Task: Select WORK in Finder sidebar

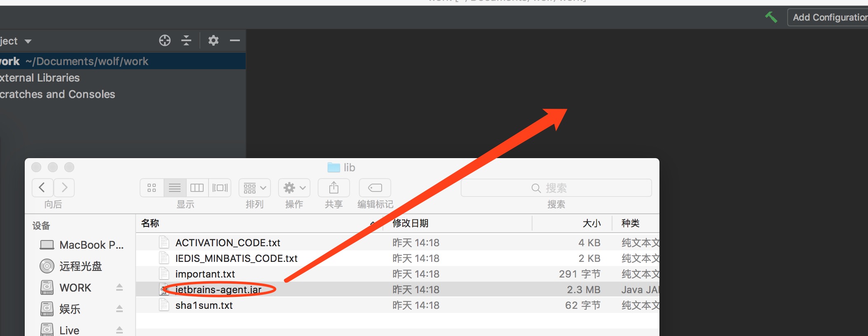Action: (75, 287)
